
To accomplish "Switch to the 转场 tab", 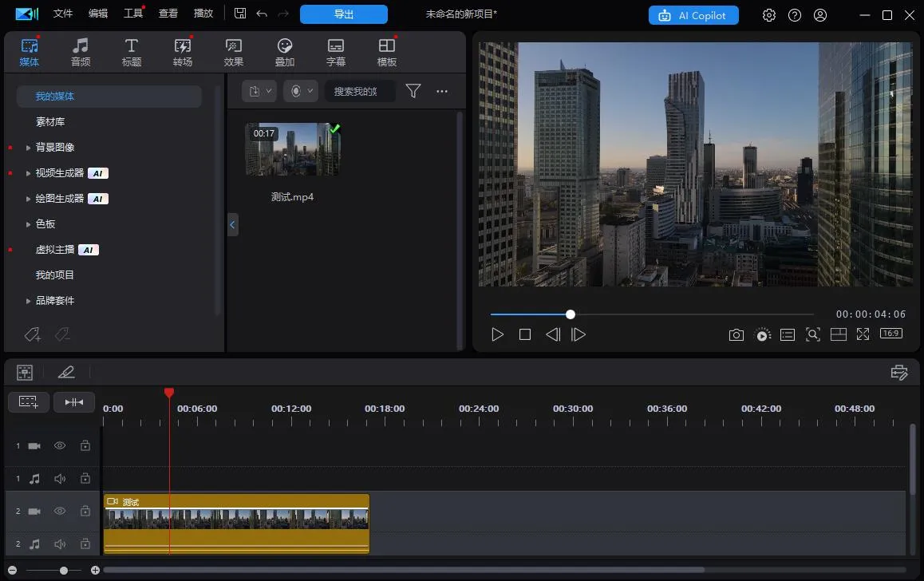I will pos(183,53).
